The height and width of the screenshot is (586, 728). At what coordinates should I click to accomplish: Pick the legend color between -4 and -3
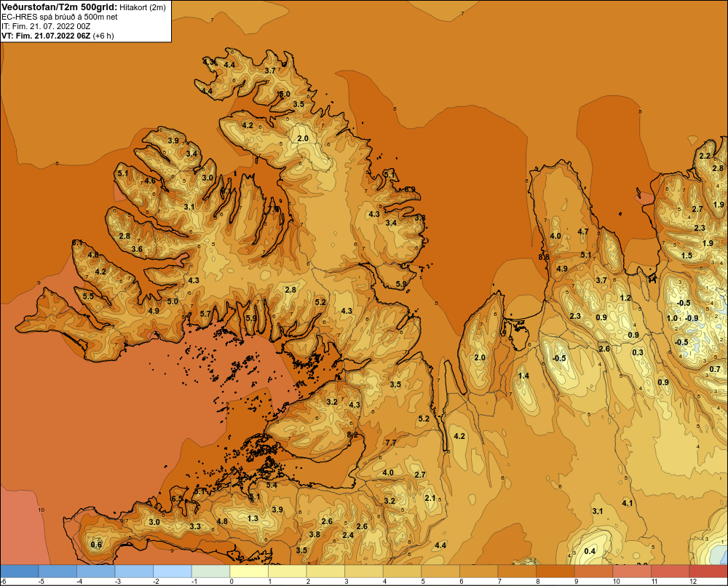click(95, 571)
